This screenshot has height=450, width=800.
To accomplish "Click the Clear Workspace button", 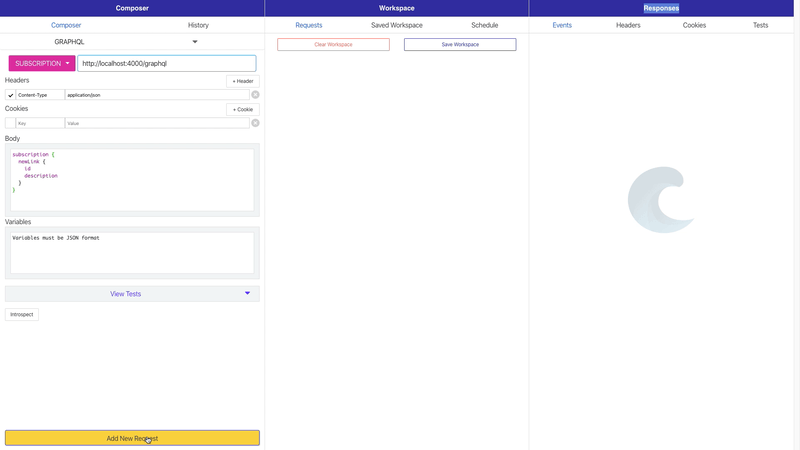I will [x=333, y=44].
